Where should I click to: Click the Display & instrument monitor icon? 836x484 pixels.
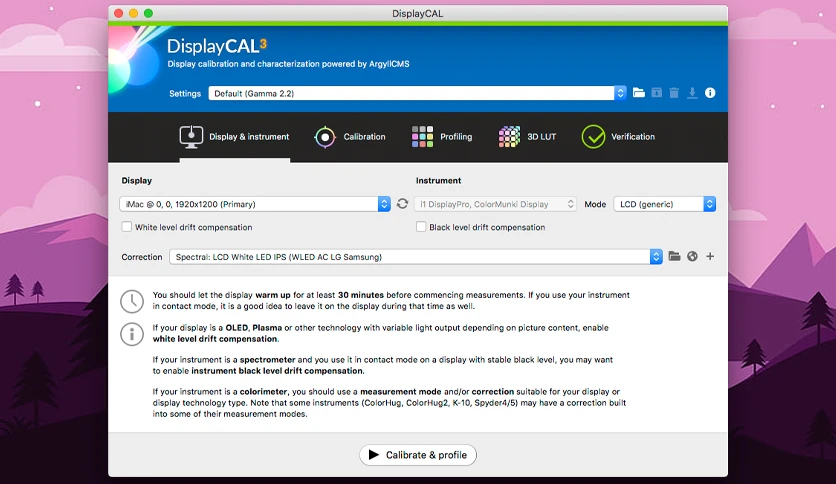click(191, 137)
